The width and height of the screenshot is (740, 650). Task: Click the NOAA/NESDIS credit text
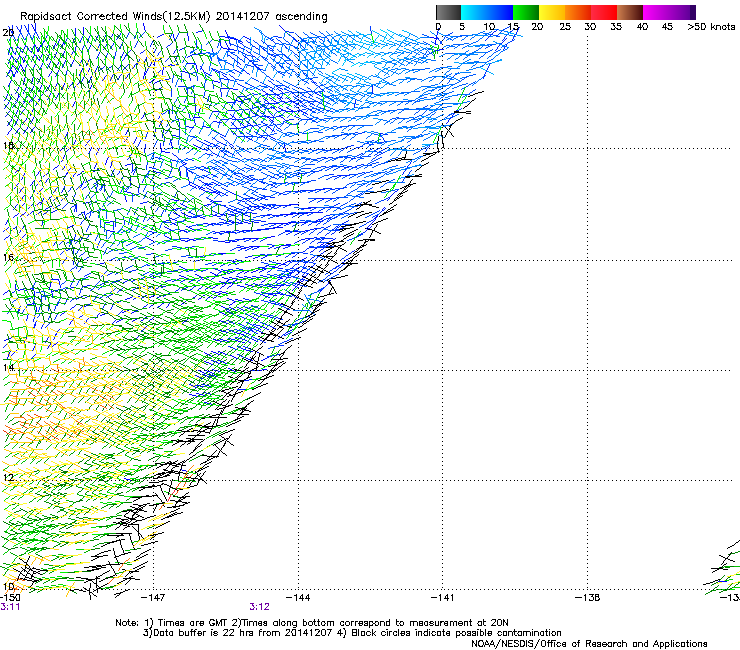click(589, 644)
